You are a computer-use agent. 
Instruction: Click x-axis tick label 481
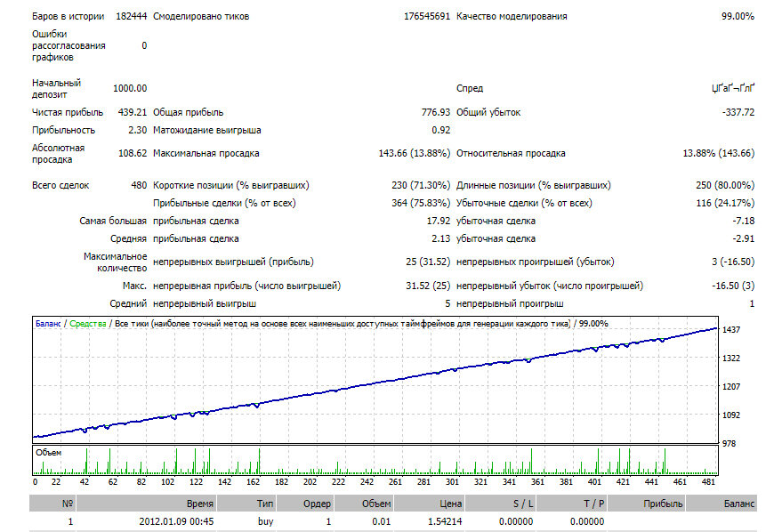tap(708, 481)
